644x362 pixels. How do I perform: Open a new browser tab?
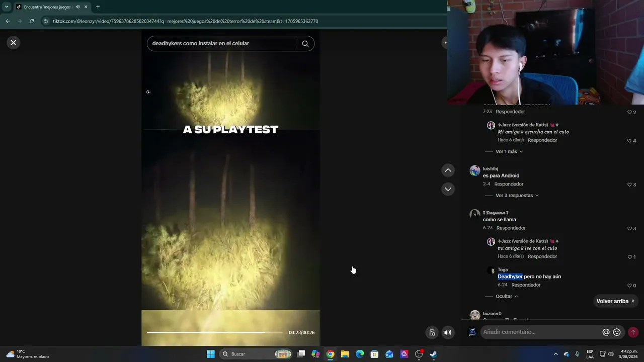tap(98, 7)
